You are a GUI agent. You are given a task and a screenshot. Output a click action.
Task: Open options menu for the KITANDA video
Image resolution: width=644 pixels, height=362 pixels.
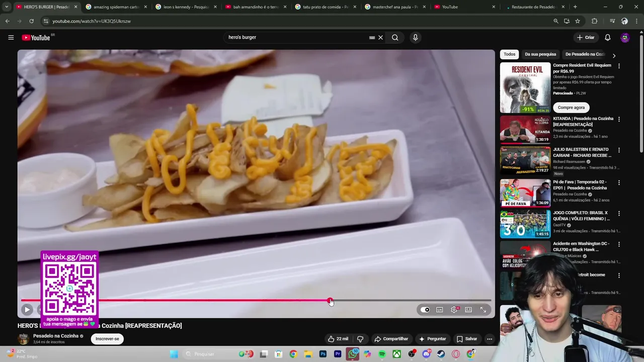(619, 119)
